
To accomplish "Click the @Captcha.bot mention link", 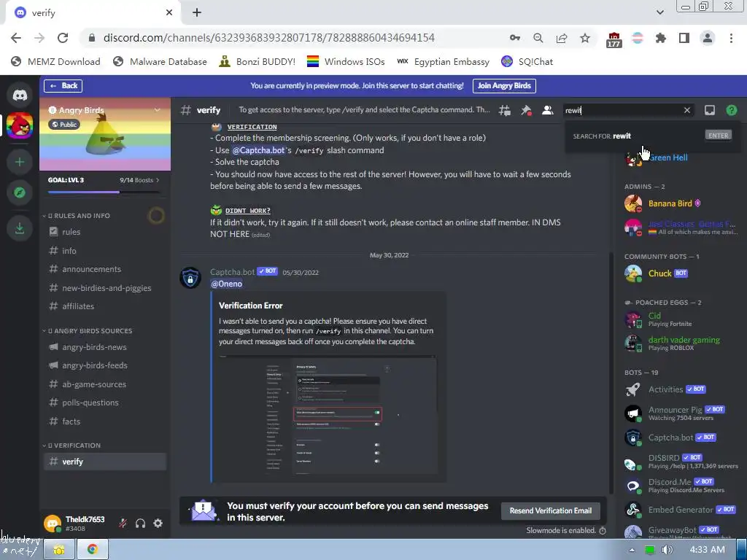I will (x=258, y=150).
